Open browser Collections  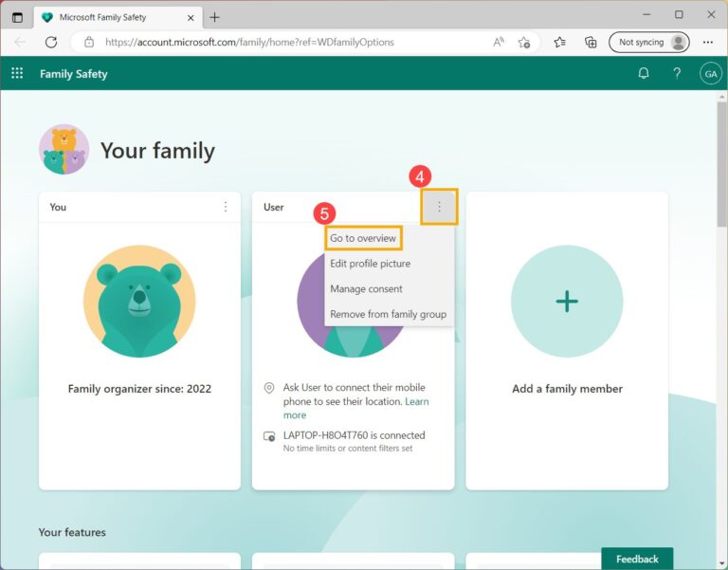coord(591,43)
